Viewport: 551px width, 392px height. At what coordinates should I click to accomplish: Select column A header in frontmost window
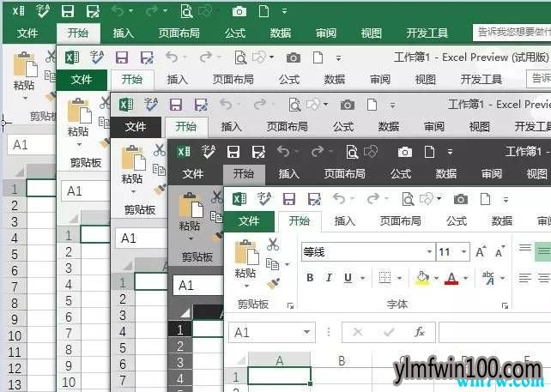click(280, 360)
